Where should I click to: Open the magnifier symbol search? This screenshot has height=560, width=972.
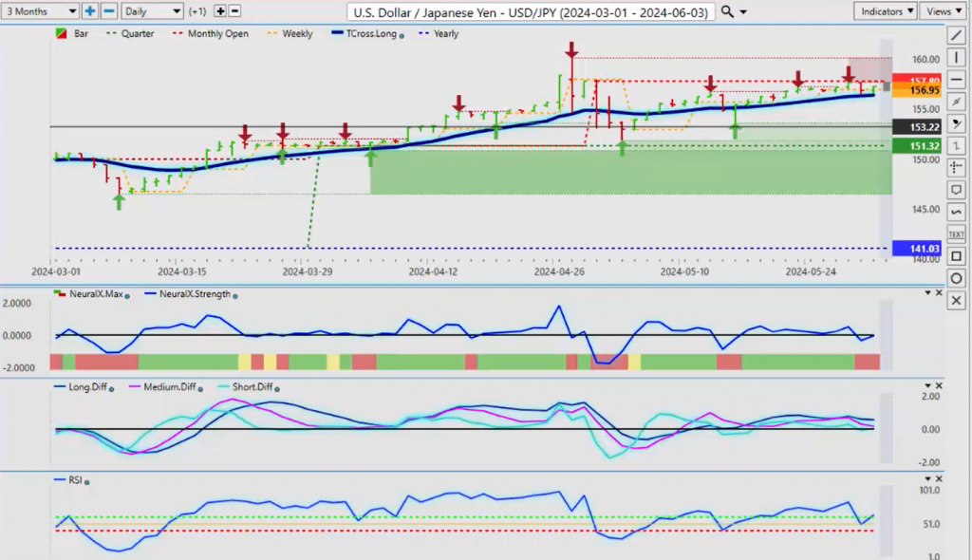tap(727, 11)
